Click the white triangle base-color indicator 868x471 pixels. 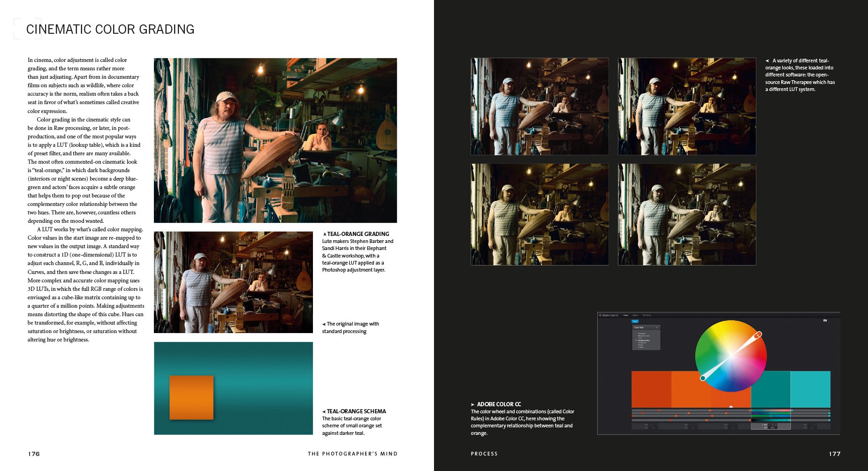(x=731, y=406)
